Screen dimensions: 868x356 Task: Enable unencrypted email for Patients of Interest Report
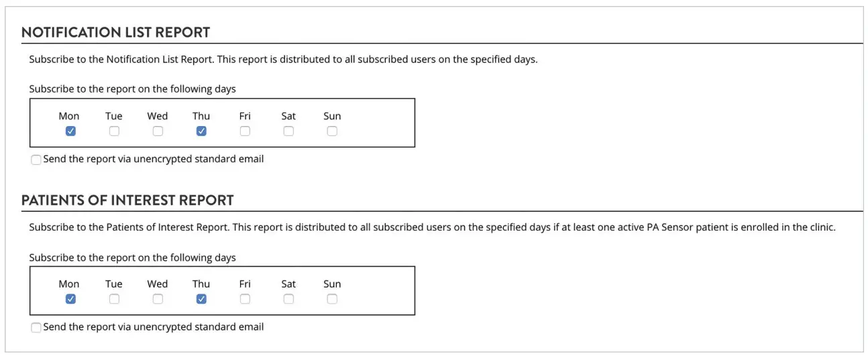pos(36,328)
